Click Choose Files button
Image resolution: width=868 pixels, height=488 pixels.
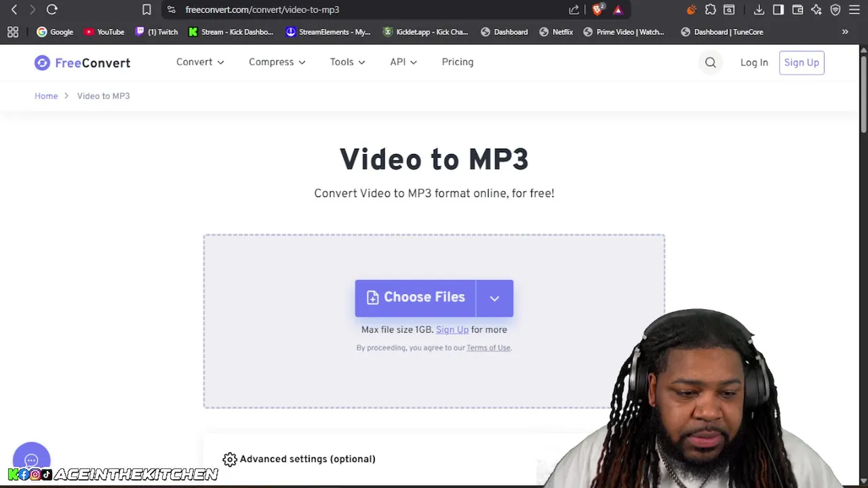point(415,298)
